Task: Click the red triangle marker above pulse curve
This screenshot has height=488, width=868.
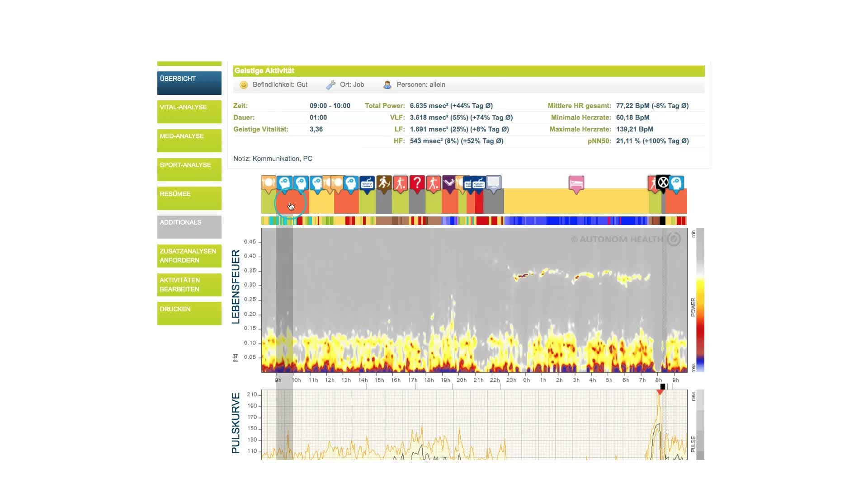Action: (x=660, y=392)
